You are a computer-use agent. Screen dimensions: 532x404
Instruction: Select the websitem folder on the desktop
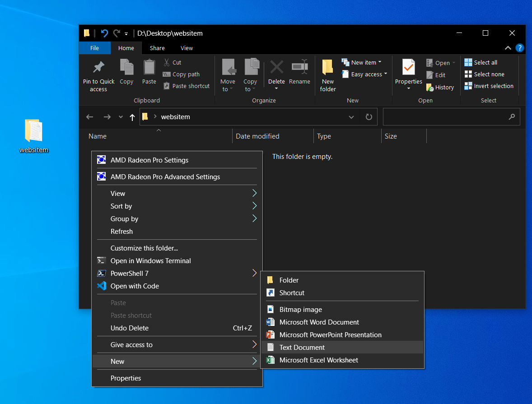[x=33, y=136]
